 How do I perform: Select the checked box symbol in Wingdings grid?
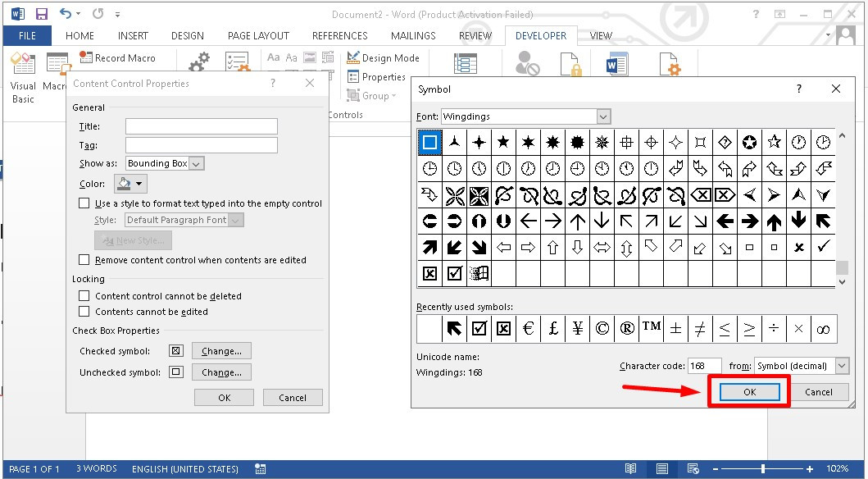454,273
